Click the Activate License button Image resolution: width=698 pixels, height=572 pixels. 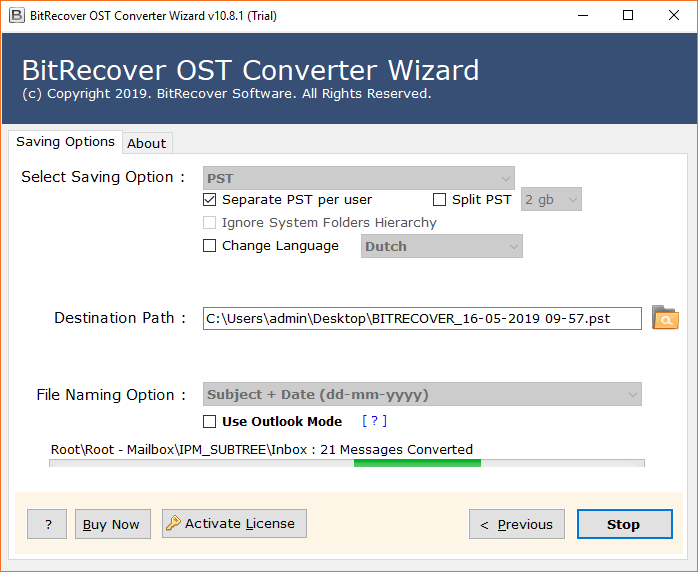coord(234,523)
